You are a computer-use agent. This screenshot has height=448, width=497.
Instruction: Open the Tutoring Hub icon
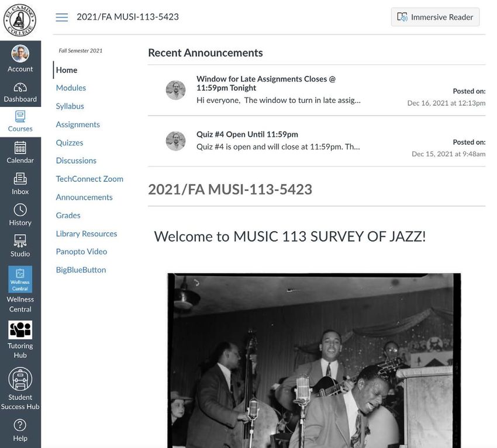pyautogui.click(x=20, y=329)
